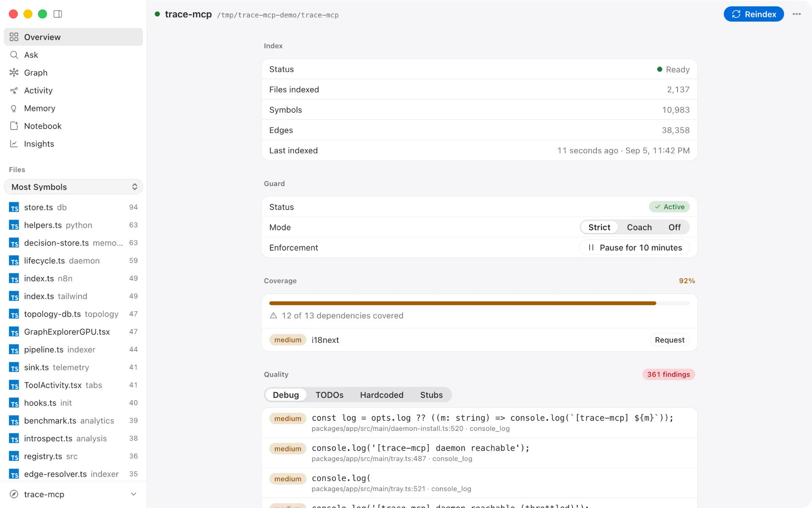This screenshot has height=508, width=812.
Task: Click the Graph nodes icon
Action: click(14, 72)
